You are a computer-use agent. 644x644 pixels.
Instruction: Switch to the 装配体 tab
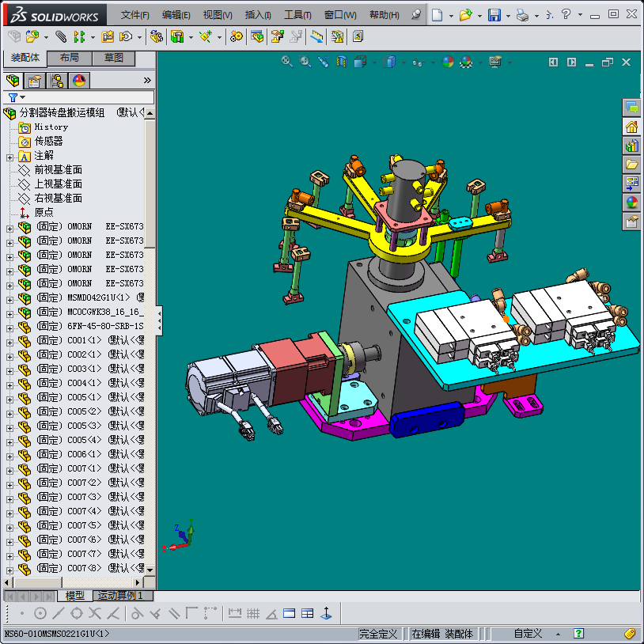[25, 58]
